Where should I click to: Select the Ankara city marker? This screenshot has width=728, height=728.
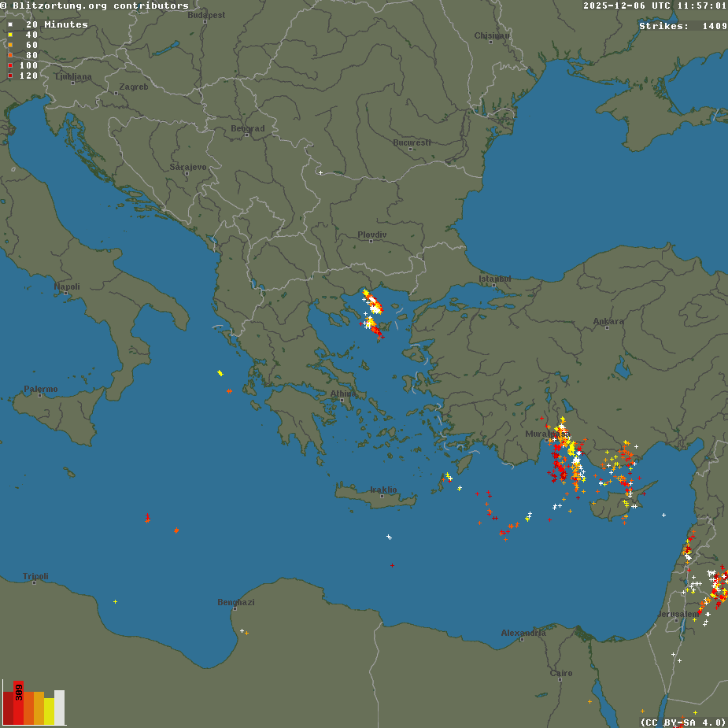pyautogui.click(x=607, y=327)
